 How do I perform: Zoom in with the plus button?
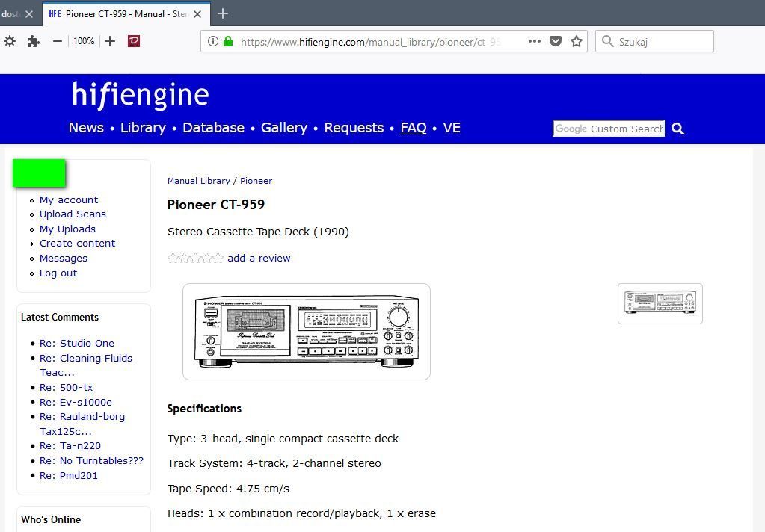110,41
